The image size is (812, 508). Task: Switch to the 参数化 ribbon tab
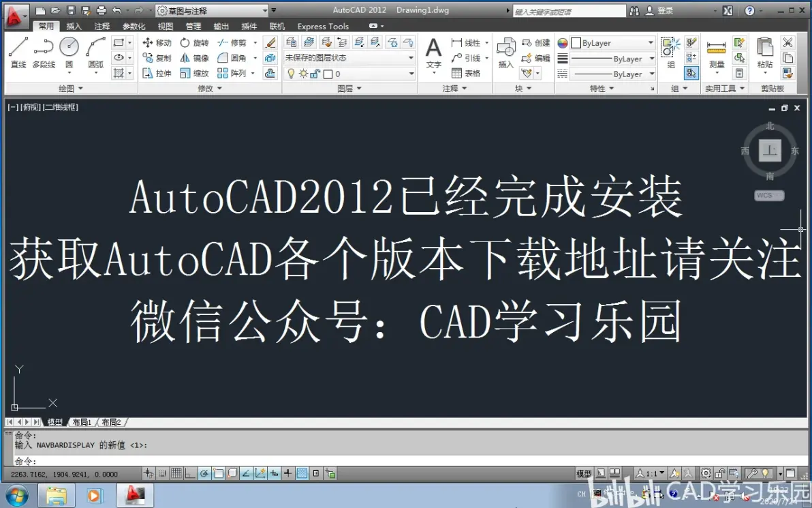[134, 26]
